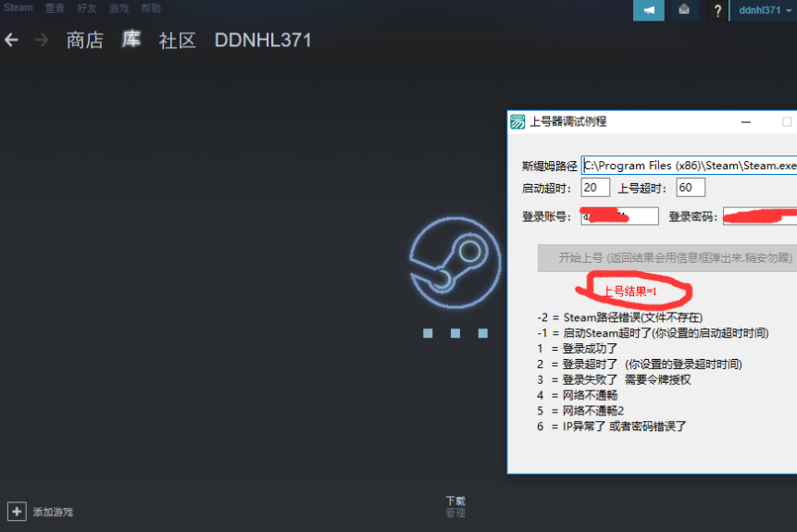Click the 登录密码 input field
Viewport: 797px width, 532px height.
click(760, 216)
